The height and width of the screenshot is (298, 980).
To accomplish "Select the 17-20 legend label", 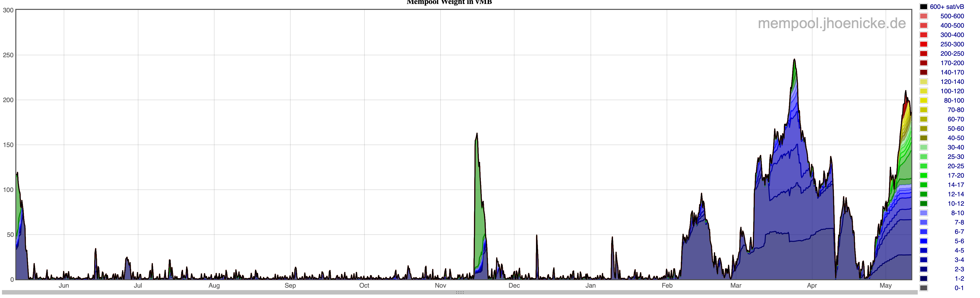I will (955, 175).
